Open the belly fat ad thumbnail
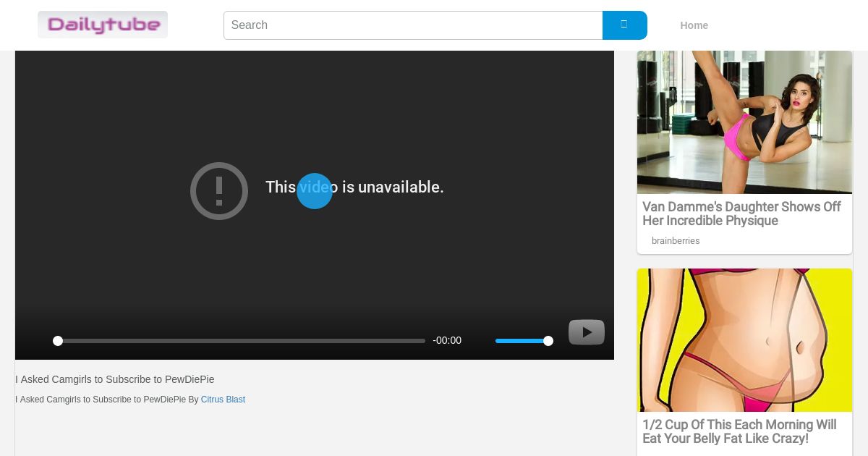Image resolution: width=868 pixels, height=456 pixels. [x=744, y=340]
